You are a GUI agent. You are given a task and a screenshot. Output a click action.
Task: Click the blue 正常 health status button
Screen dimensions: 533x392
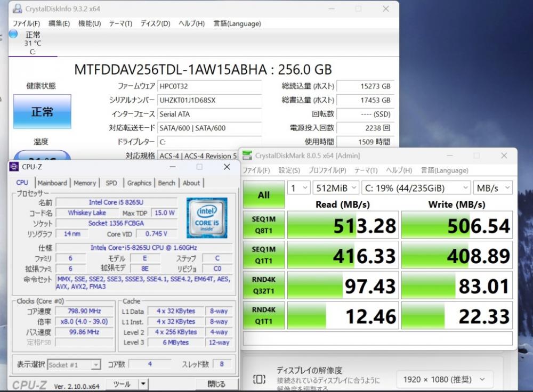pos(42,112)
